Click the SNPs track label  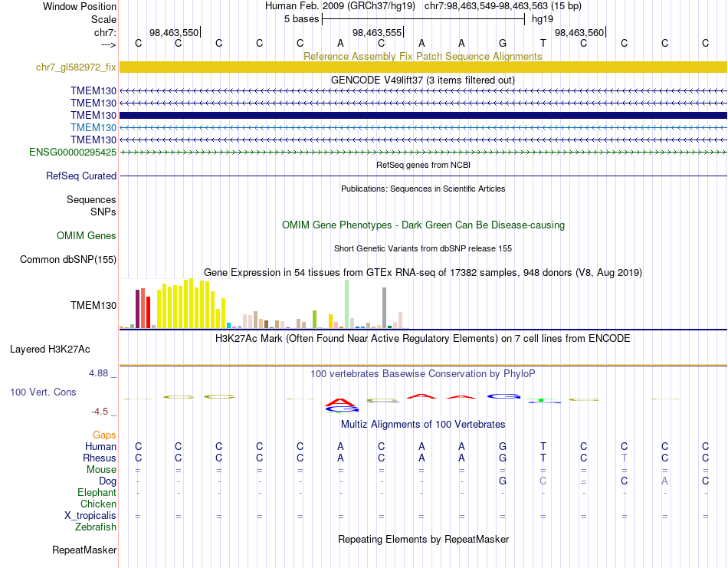pos(103,212)
